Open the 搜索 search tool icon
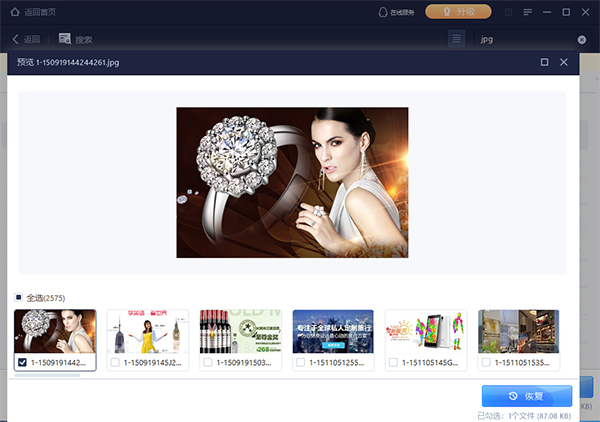The height and width of the screenshot is (422, 600). tap(65, 39)
